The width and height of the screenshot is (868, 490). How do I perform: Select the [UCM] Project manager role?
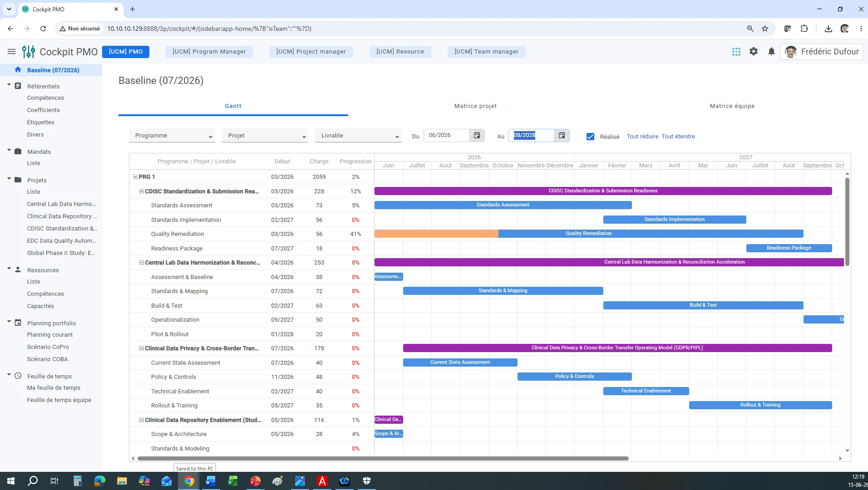click(x=311, y=52)
